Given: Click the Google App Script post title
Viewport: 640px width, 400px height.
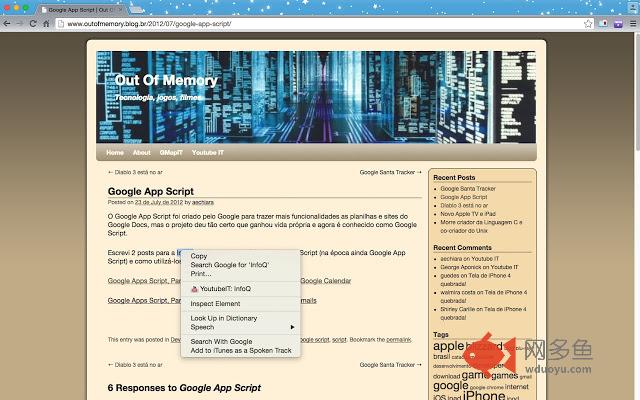Looking at the screenshot, I should (x=151, y=191).
